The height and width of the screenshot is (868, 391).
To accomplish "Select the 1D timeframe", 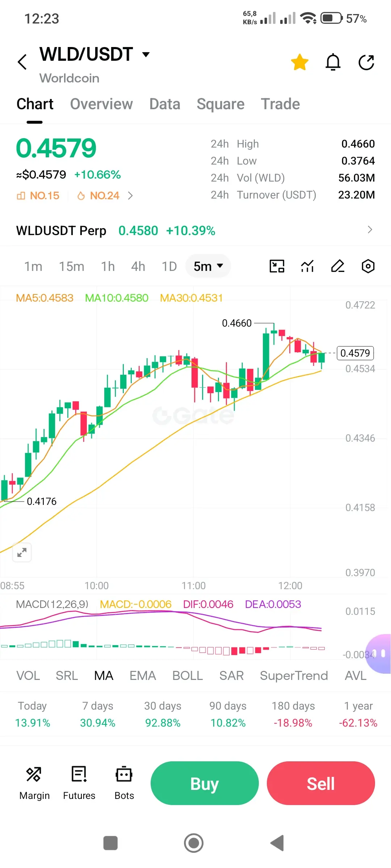I will pyautogui.click(x=169, y=267).
